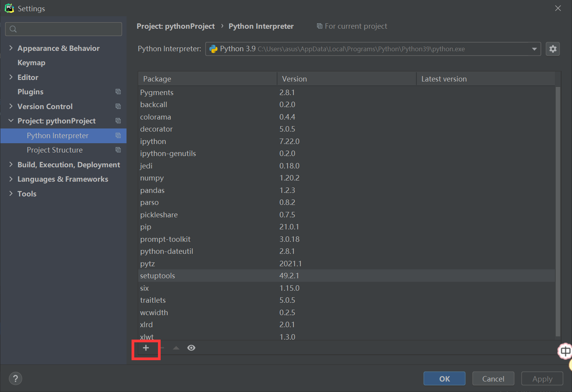572x392 pixels.
Task: Select the xlrd package row
Action: pos(347,324)
